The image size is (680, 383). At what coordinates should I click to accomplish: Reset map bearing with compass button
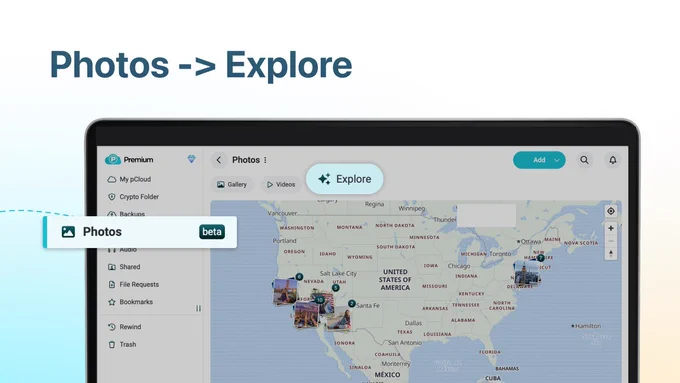[x=611, y=254]
